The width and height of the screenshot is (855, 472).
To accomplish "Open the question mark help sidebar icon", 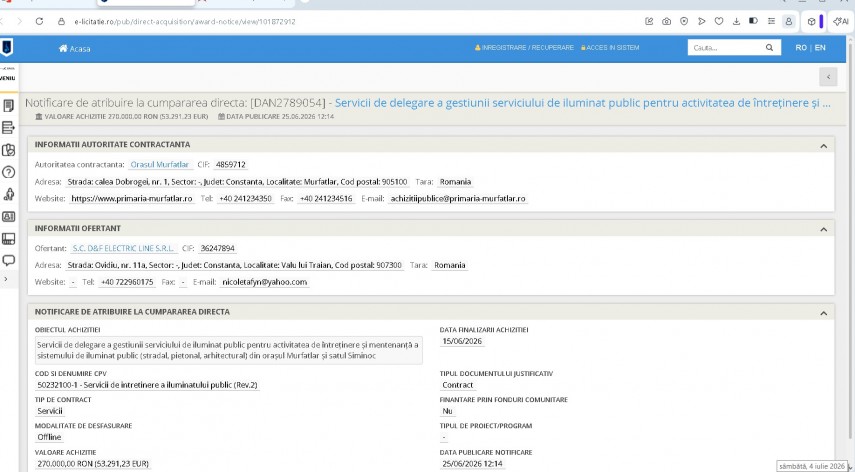I will pos(8,172).
